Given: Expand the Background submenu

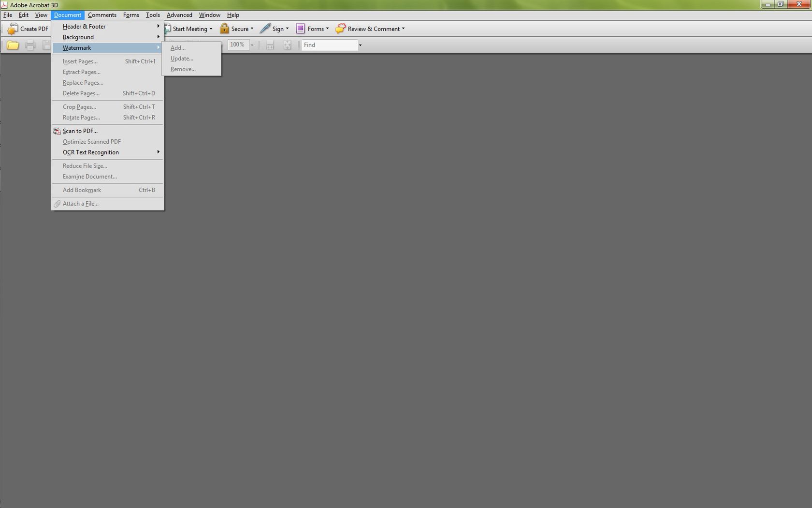Looking at the screenshot, I should (107, 37).
